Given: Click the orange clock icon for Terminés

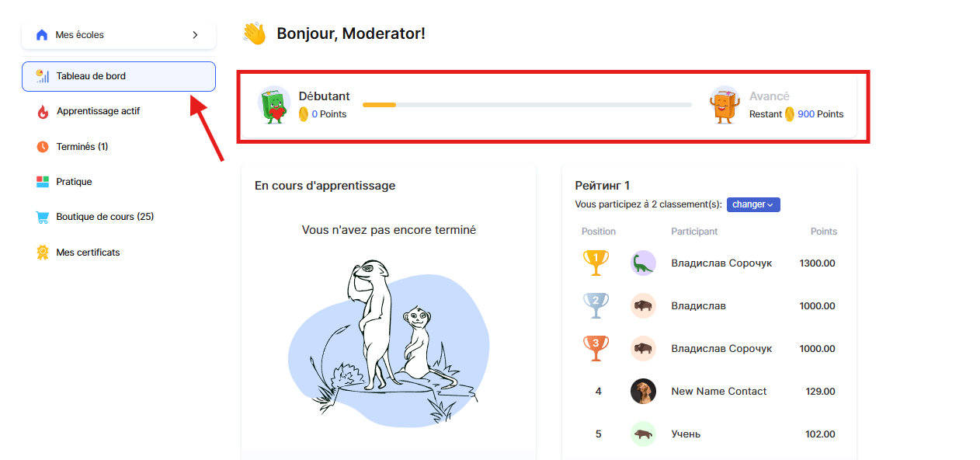Looking at the screenshot, I should (43, 147).
